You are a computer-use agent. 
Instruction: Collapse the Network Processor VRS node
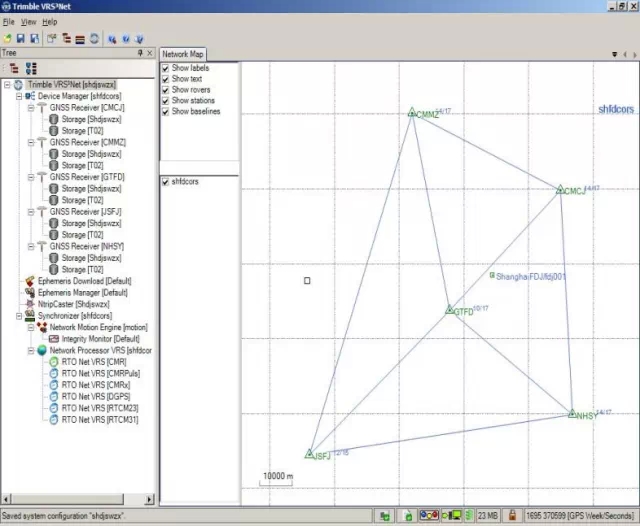[x=31, y=351]
